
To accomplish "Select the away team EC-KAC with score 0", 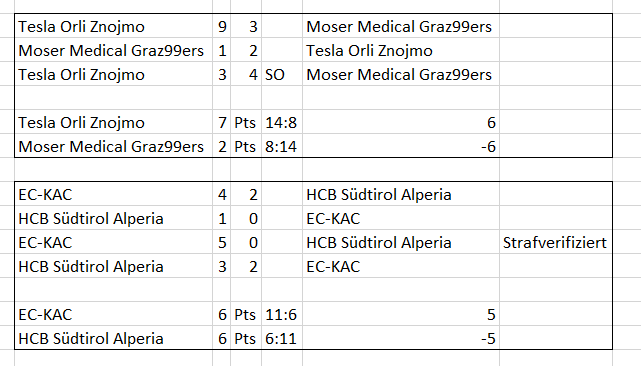I will pos(401,218).
